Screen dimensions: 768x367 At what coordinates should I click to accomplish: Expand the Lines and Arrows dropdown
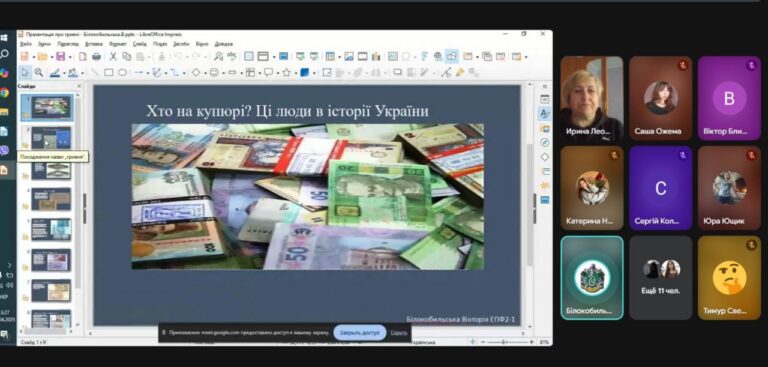(147, 73)
